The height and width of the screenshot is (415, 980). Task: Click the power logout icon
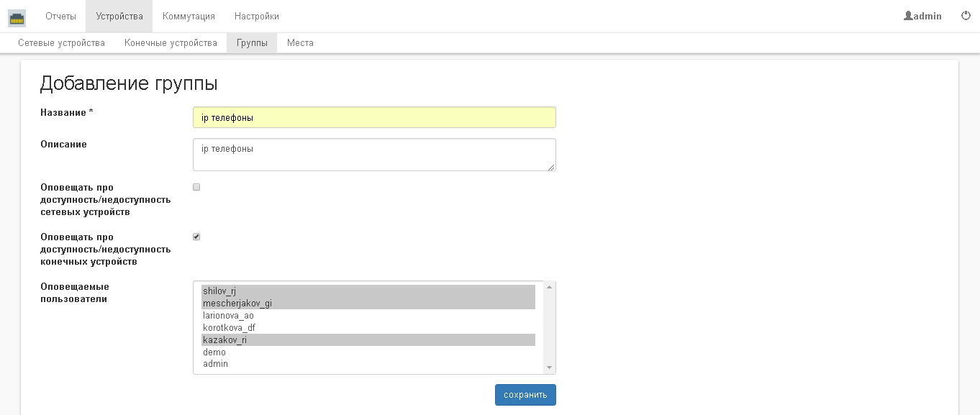(x=966, y=16)
